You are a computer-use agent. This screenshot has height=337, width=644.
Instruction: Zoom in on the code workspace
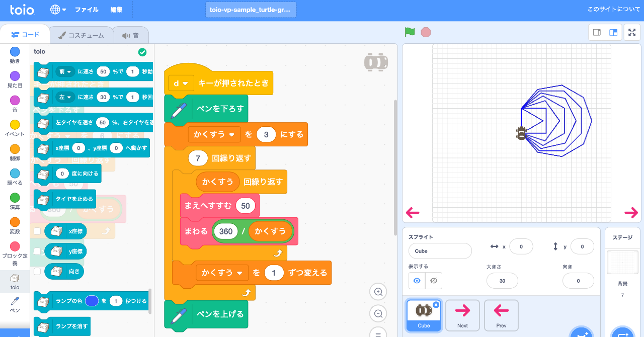[x=378, y=292]
